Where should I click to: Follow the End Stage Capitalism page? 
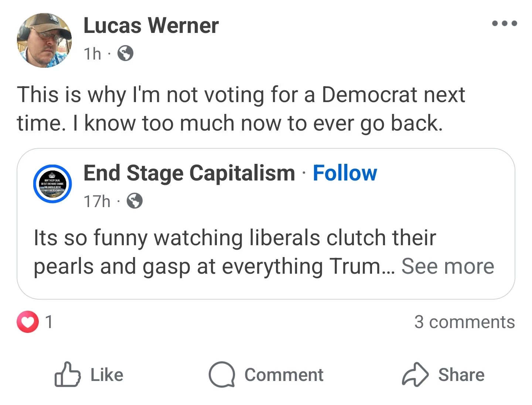(345, 173)
